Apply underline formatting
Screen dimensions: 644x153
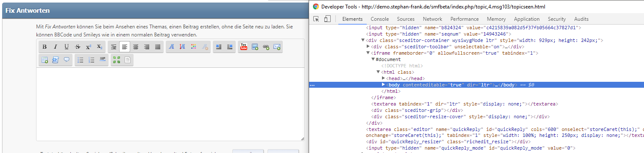coord(67,47)
